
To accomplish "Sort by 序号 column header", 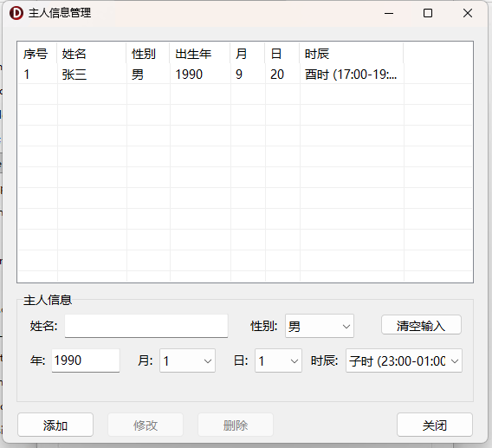I will pyautogui.click(x=37, y=54).
